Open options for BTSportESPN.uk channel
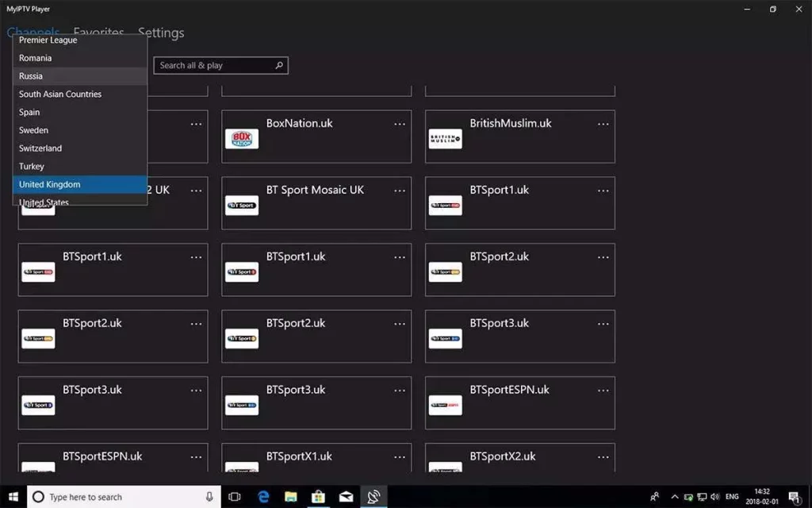 [x=603, y=391]
